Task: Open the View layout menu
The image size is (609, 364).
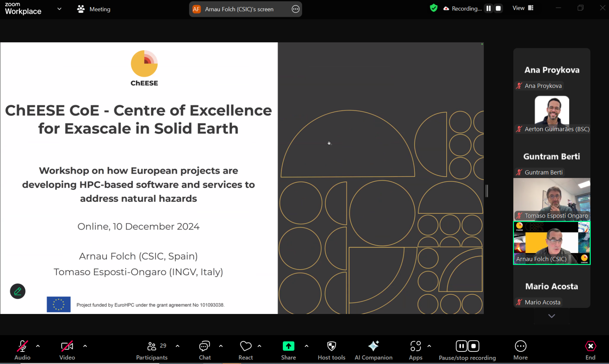Action: [x=523, y=8]
